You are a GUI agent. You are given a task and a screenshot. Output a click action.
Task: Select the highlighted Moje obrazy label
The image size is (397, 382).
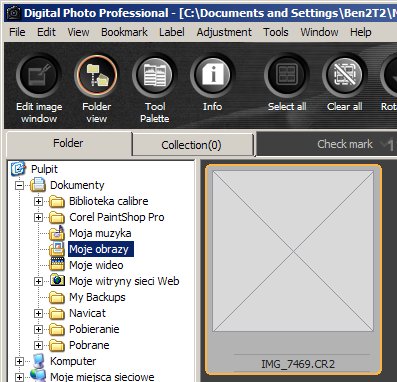101,249
